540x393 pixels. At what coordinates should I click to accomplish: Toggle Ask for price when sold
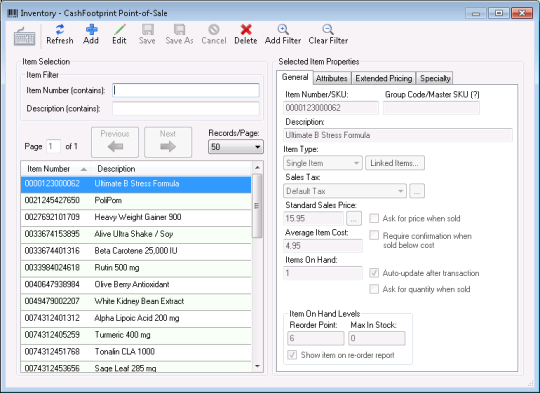pyautogui.click(x=374, y=218)
